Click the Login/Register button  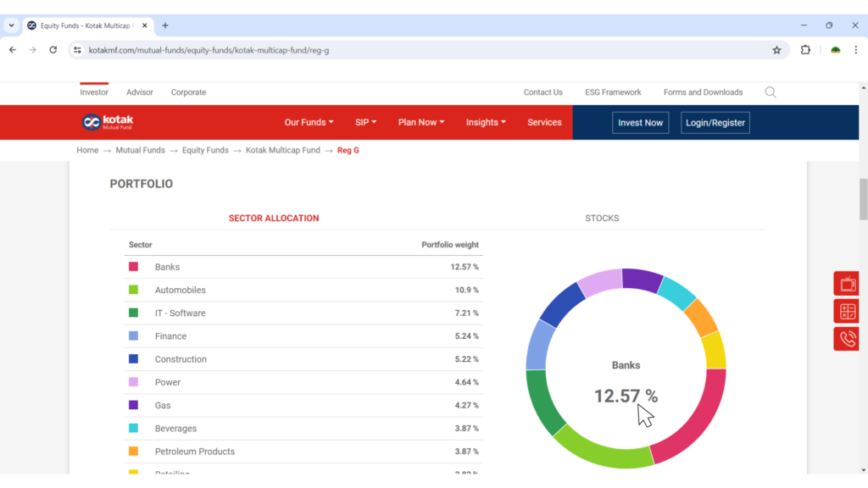715,123
